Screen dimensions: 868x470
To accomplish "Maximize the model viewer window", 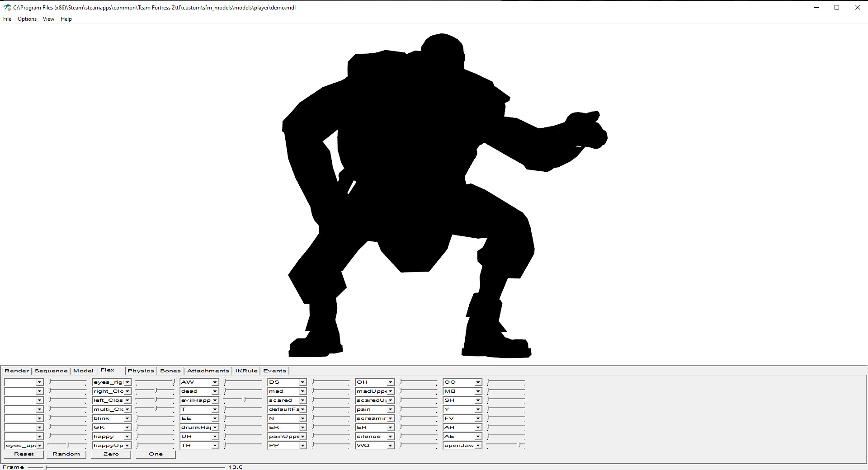I will click(x=837, y=7).
